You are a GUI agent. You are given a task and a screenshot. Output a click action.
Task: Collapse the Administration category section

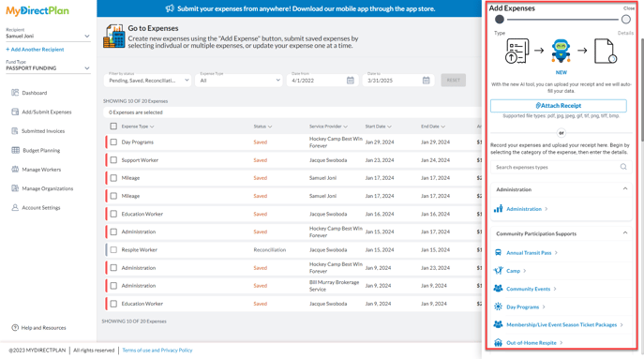coord(625,189)
